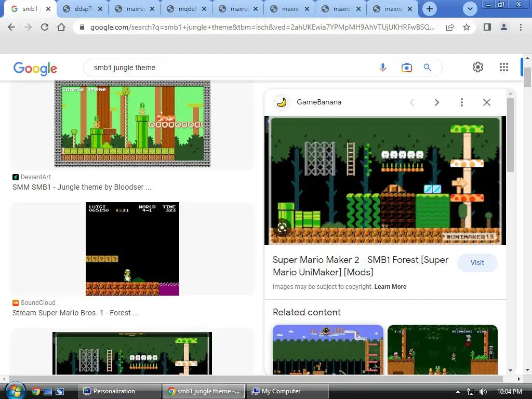Close the smb1 Google tab
Screen dimensions: 532x399
[48, 9]
